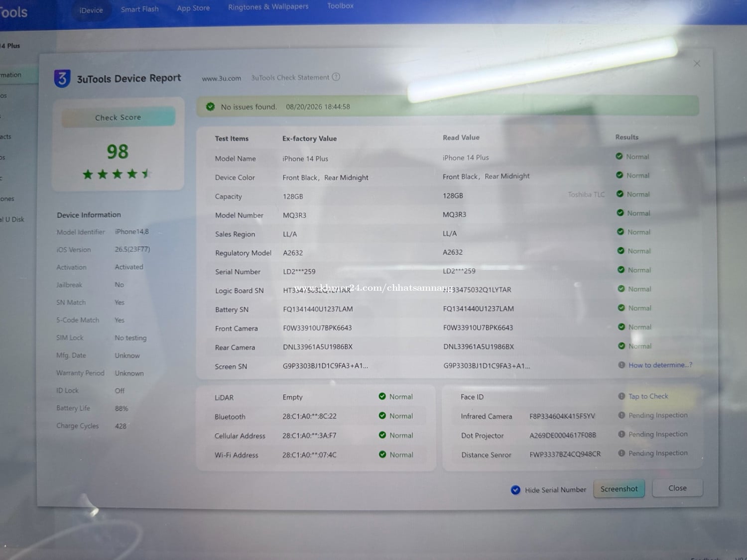This screenshot has width=747, height=560.
Task: Select the Rear Camera read value DNL33961A5U1986BX
Action: coord(479,346)
